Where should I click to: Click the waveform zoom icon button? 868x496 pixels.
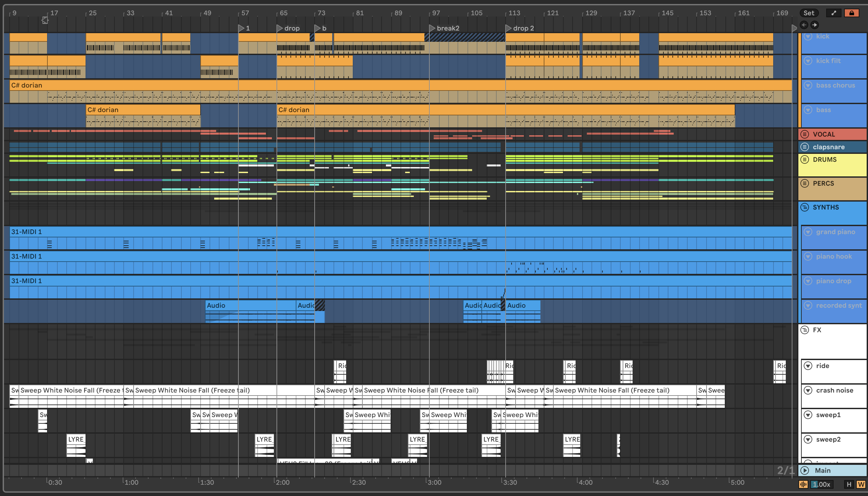[803, 484]
